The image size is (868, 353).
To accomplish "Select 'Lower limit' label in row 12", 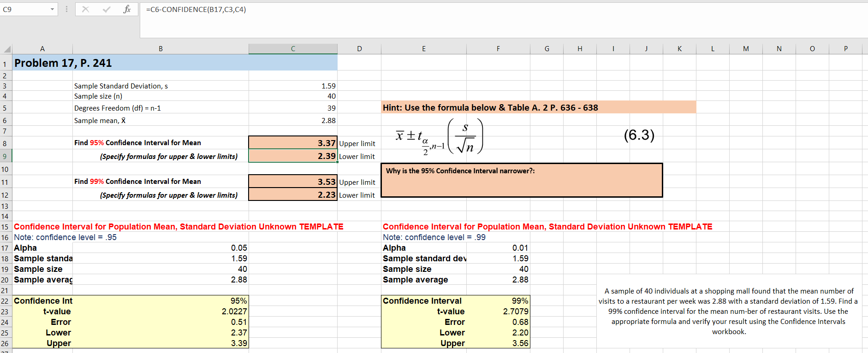I will 357,195.
